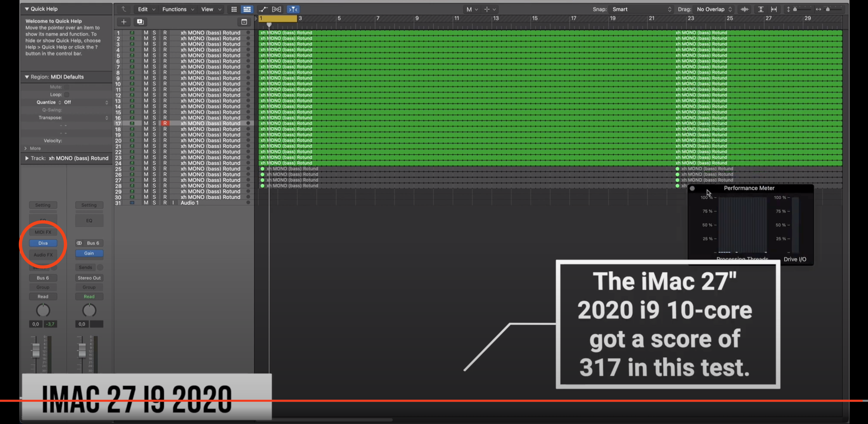868x424 pixels.
Task: Close the Performance Meter window
Action: tap(692, 188)
